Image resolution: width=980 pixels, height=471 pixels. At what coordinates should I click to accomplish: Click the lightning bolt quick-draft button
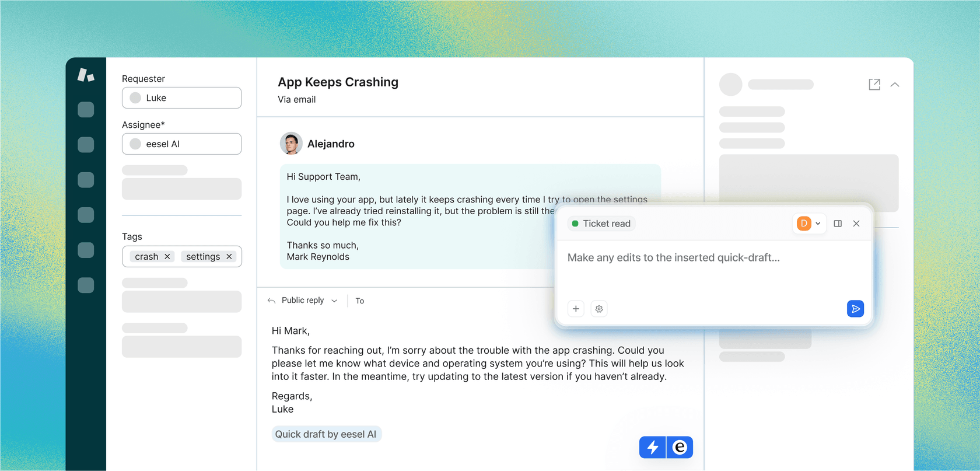click(x=653, y=448)
